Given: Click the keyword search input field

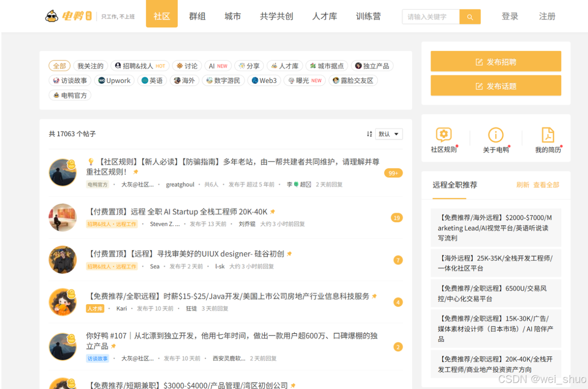Looking at the screenshot, I should 430,16.
